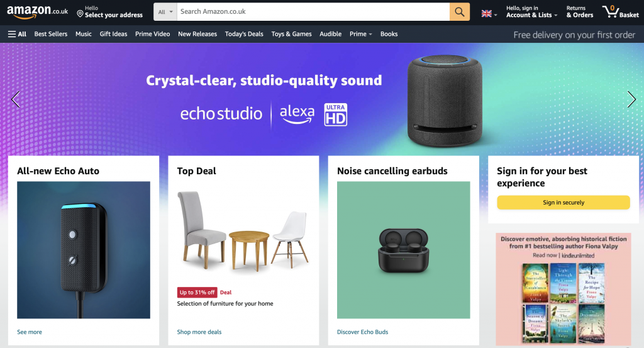Go to Gift Ideas menu item

point(113,34)
